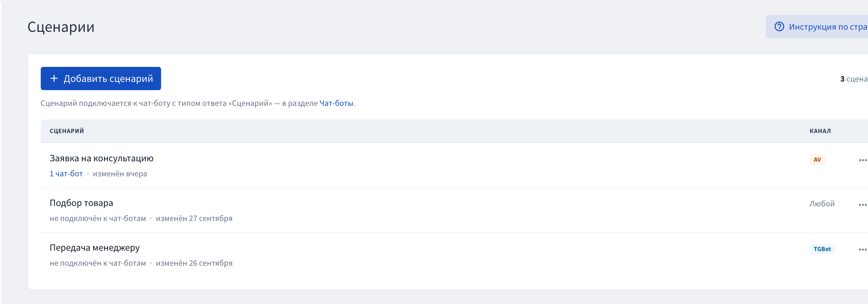Click the Добавить сценарий button

tap(101, 78)
